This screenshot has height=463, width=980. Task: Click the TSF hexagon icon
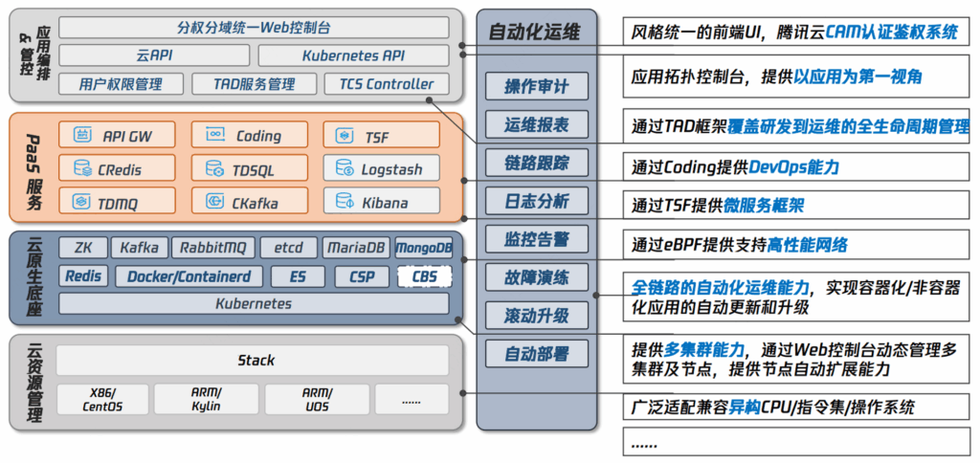(345, 135)
